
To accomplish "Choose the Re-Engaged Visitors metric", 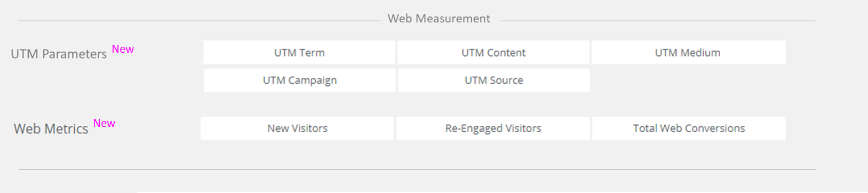I will pyautogui.click(x=493, y=128).
